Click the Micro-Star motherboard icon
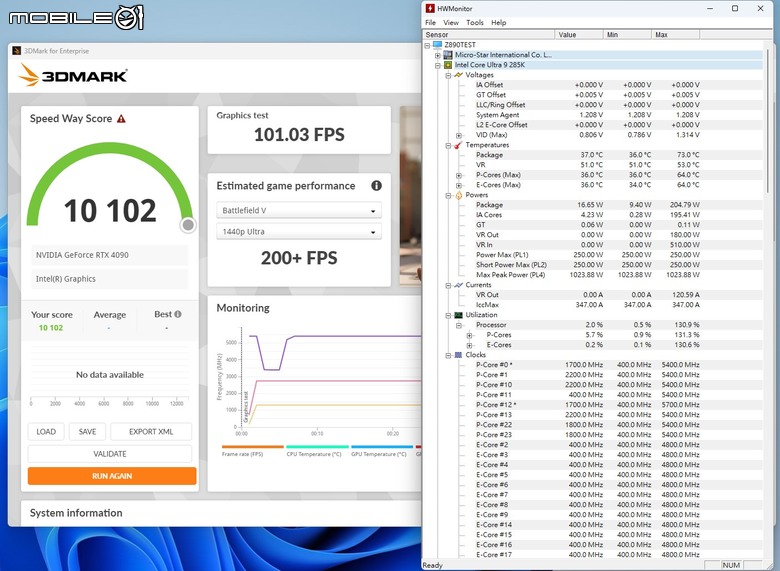Screen dimensions: 780x571 tap(448, 55)
